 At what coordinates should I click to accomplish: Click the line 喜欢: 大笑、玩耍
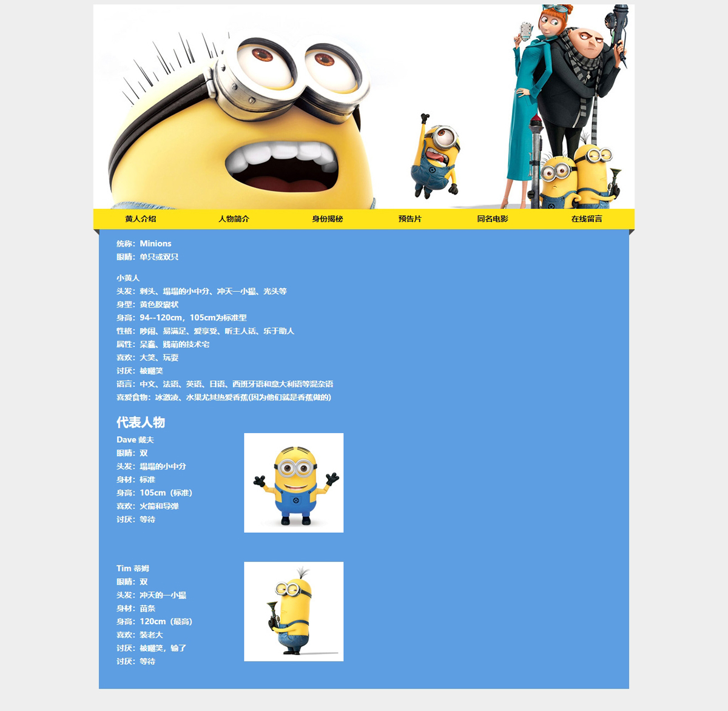pyautogui.click(x=147, y=358)
